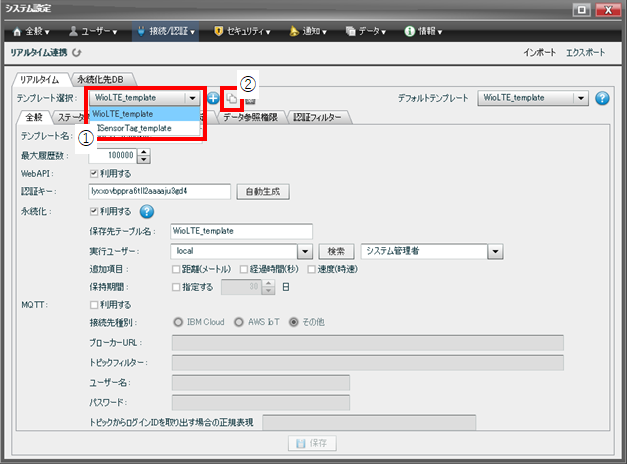The height and width of the screenshot is (464, 627).
Task: Enable the 距離(メートル) checkbox
Action: coord(176,269)
